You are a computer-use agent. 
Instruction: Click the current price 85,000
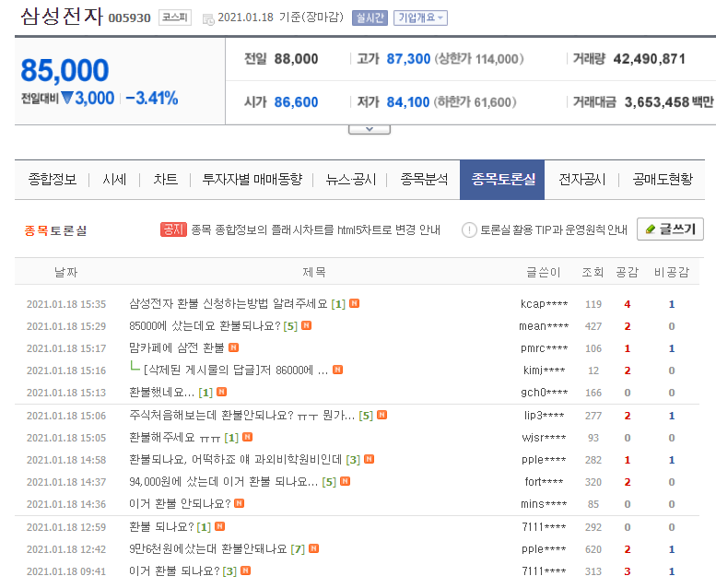[x=65, y=71]
